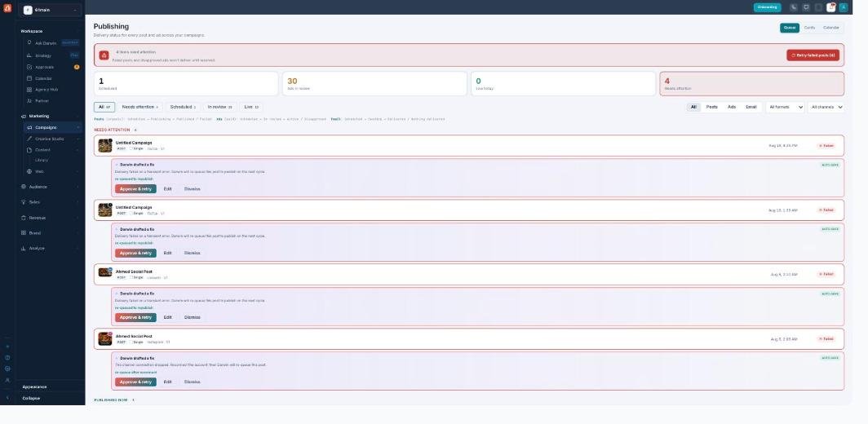Open Ask Darwin in Workspace sidebar
This screenshot has width=868, height=424.
[53, 42]
